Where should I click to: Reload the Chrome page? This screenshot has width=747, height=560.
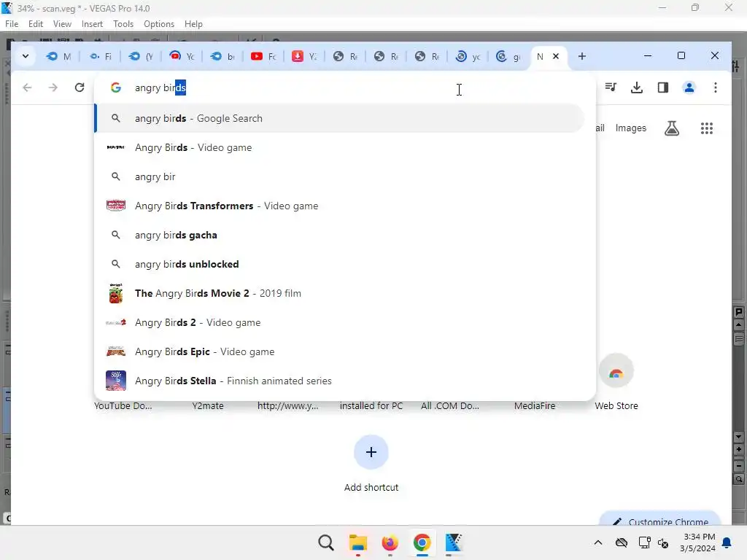[80, 87]
